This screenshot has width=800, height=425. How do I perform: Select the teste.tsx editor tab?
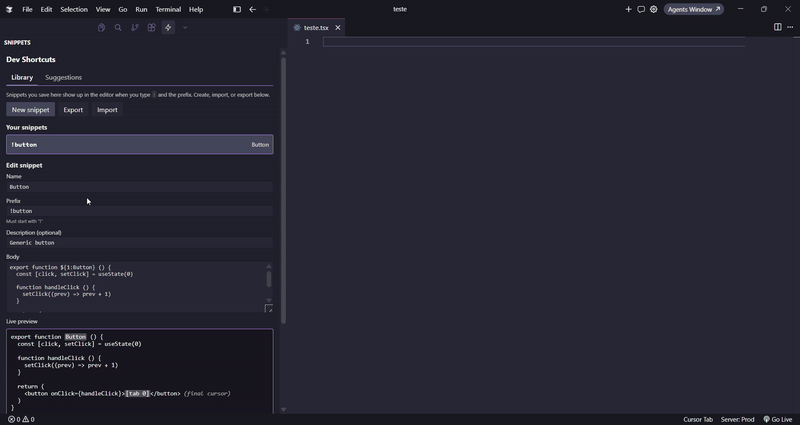[316, 28]
